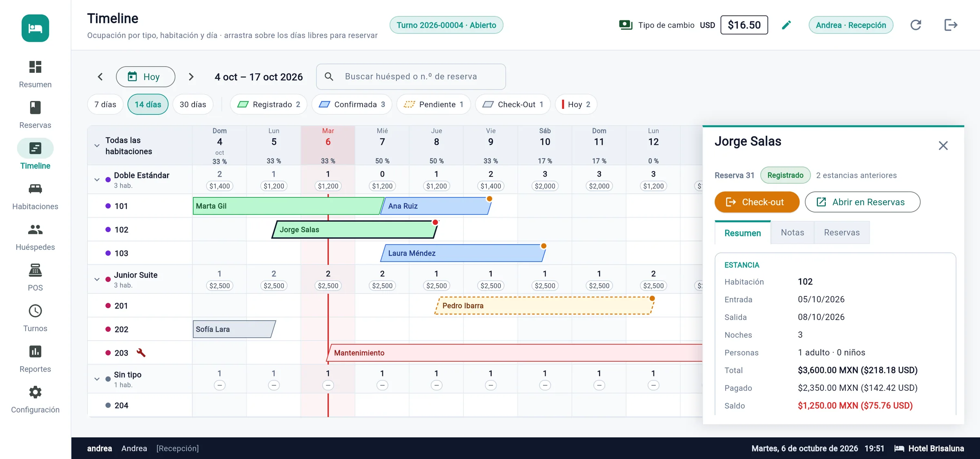The height and width of the screenshot is (459, 980).
Task: Switch to the Reservas tab in the panel
Action: 842,233
